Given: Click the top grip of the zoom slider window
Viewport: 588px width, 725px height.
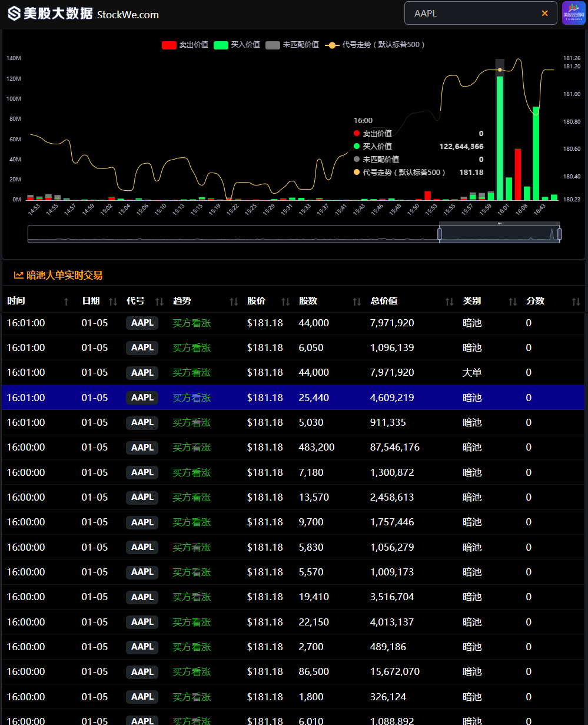Looking at the screenshot, I should (500, 224).
